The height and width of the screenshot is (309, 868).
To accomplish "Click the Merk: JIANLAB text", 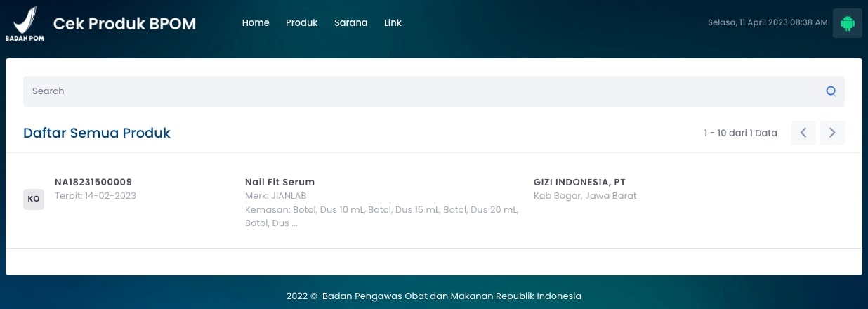I will (275, 196).
